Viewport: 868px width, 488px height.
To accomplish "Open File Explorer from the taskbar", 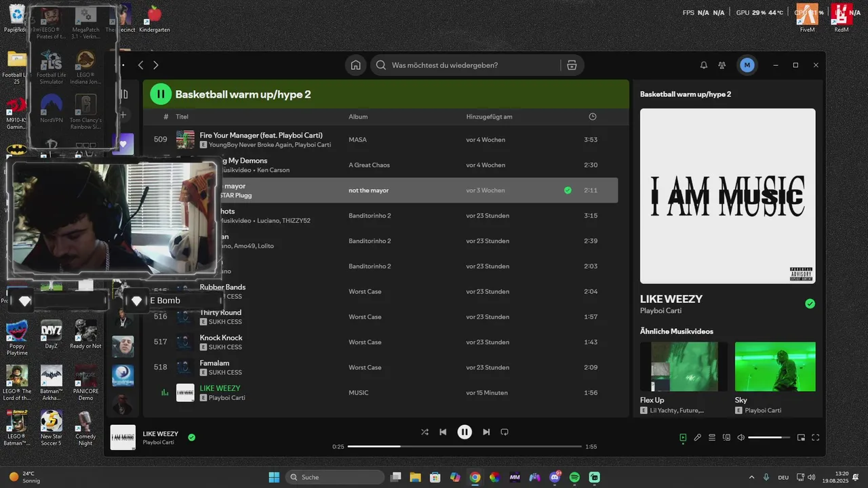I will [x=415, y=477].
